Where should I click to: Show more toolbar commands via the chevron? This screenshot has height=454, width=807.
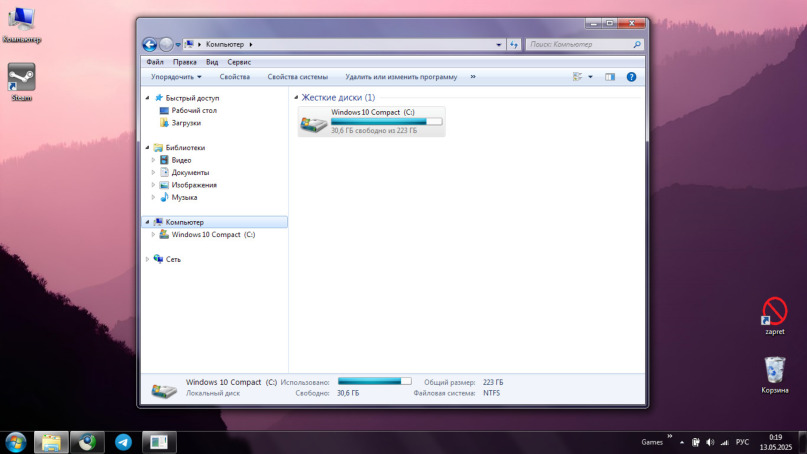(x=473, y=77)
